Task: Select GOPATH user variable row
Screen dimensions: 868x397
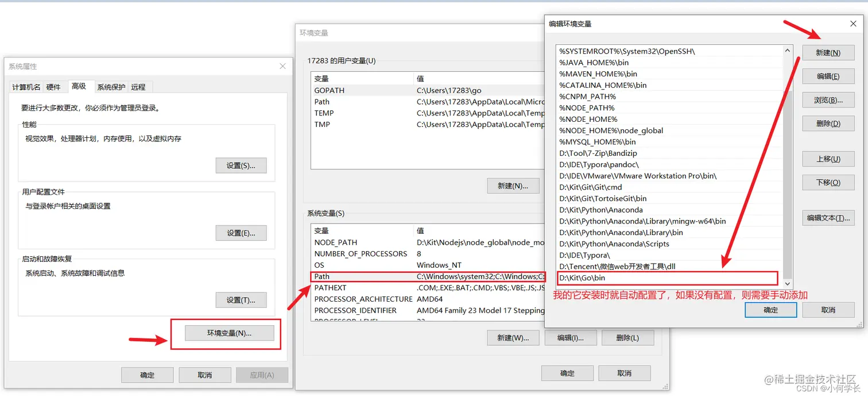Action: coord(428,90)
